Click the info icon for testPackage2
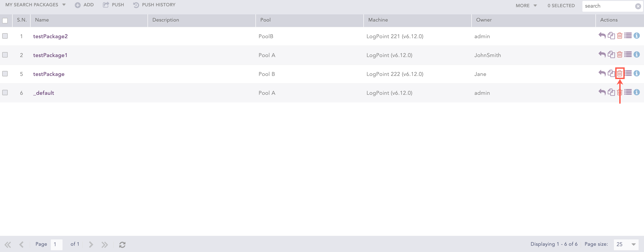This screenshot has height=252, width=644. pyautogui.click(x=637, y=36)
